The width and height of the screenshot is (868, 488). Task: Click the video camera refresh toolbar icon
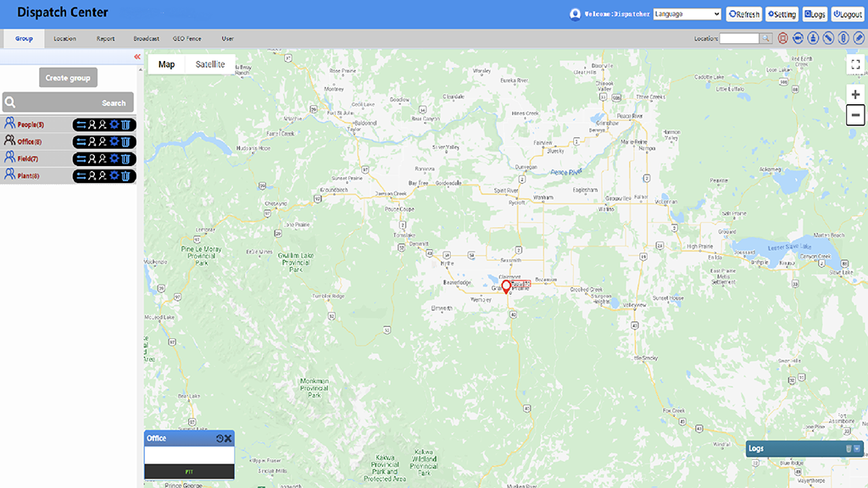pyautogui.click(x=798, y=38)
